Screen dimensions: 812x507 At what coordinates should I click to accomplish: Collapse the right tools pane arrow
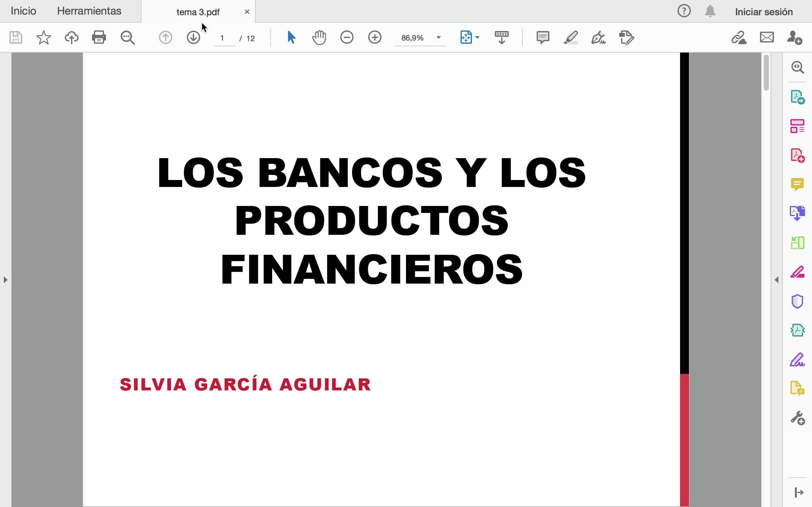(776, 280)
